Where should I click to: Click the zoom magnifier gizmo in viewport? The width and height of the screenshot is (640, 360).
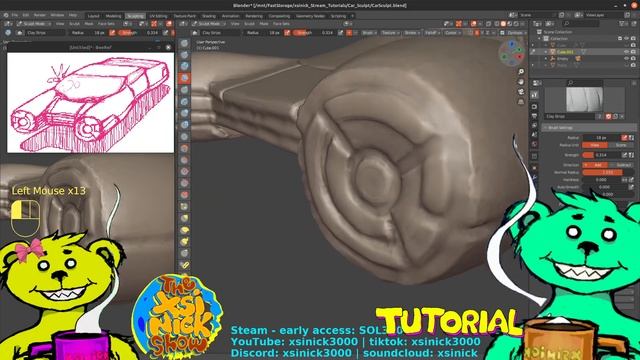pyautogui.click(x=521, y=72)
